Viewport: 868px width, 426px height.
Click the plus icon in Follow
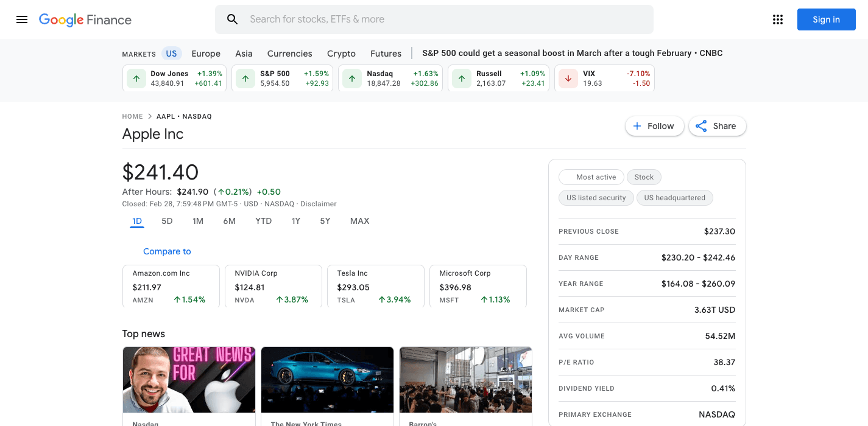(637, 126)
